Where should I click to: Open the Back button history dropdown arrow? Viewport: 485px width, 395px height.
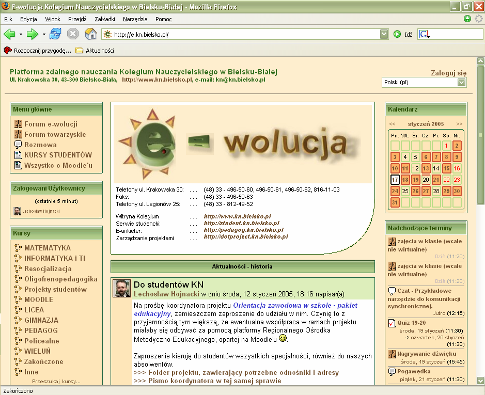21,34
